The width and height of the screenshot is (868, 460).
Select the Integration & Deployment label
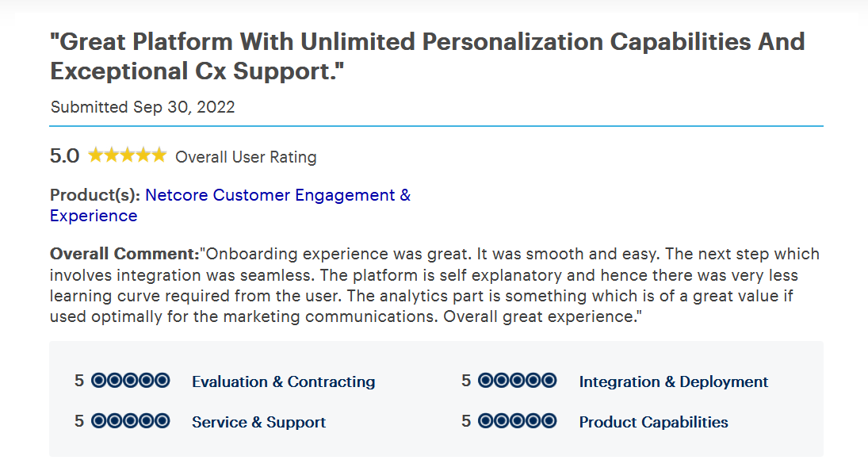[674, 382]
